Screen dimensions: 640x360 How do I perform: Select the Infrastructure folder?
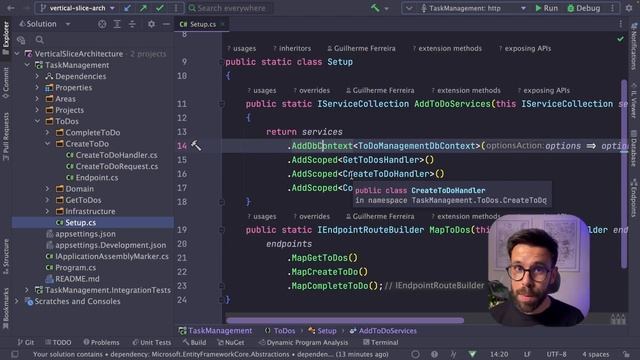86,211
